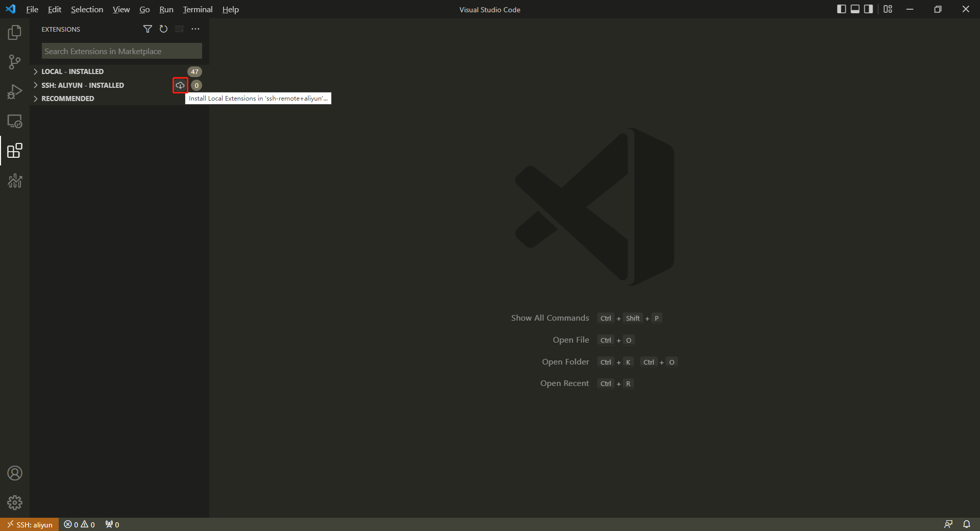Click errors and warnings count in status bar
The image size is (980, 531).
point(80,524)
